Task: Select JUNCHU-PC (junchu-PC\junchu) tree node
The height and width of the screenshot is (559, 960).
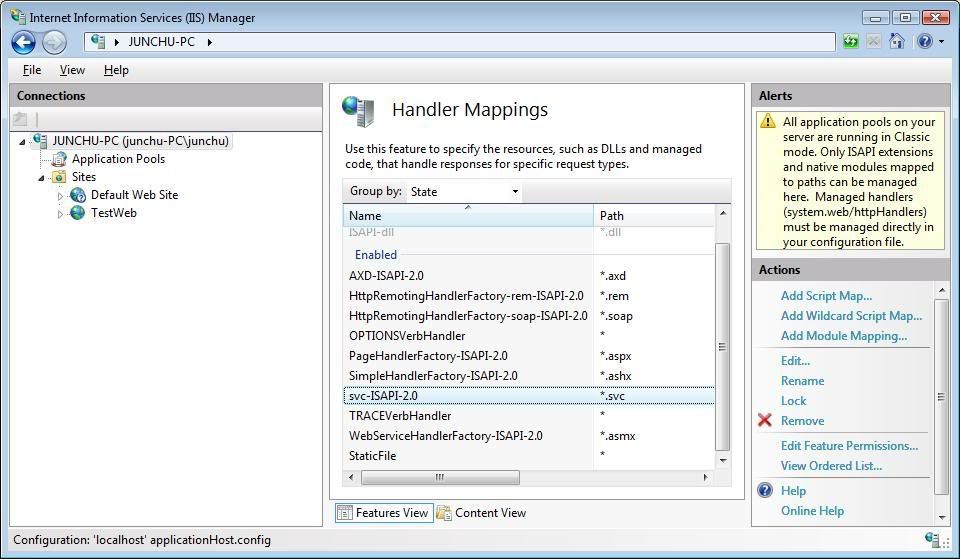Action: [x=140, y=141]
